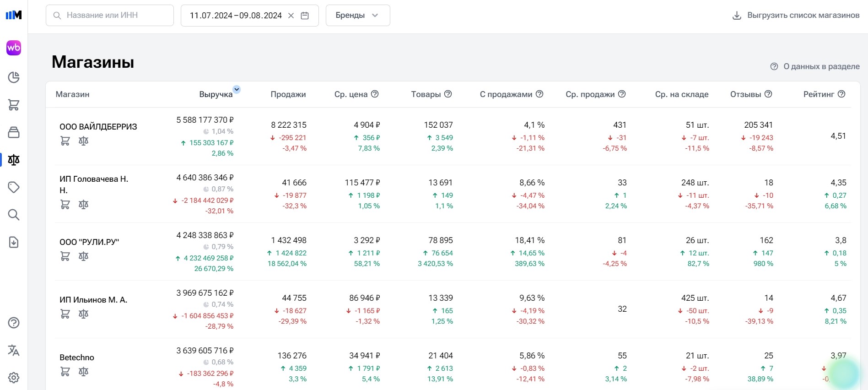Image resolution: width=868 pixels, height=390 pixels.
Task: Show help tooltip for Рейтинг column
Action: pos(841,94)
